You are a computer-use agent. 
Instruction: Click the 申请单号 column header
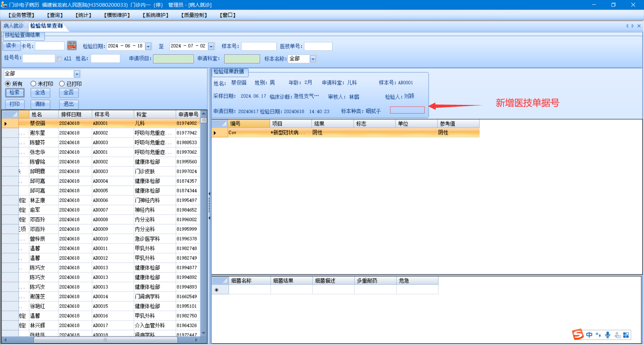pos(188,115)
